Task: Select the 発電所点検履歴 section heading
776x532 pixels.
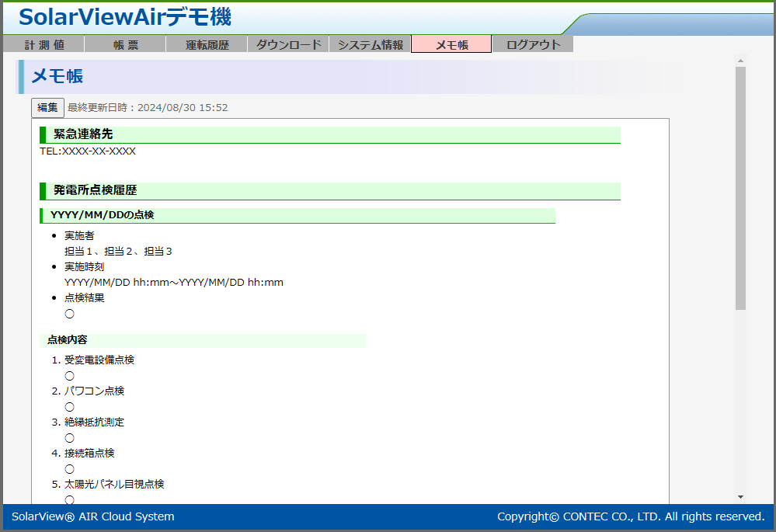Action: click(x=95, y=190)
